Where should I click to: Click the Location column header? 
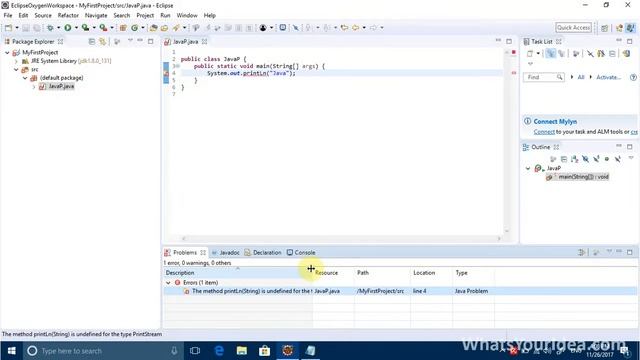[431, 273]
